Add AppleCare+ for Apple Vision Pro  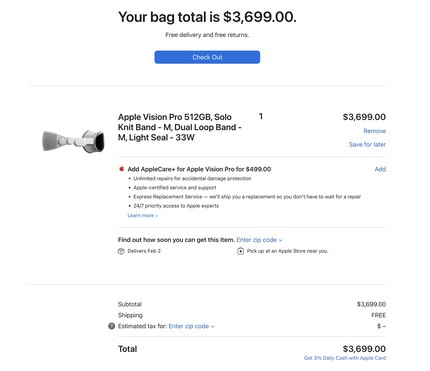[380, 169]
